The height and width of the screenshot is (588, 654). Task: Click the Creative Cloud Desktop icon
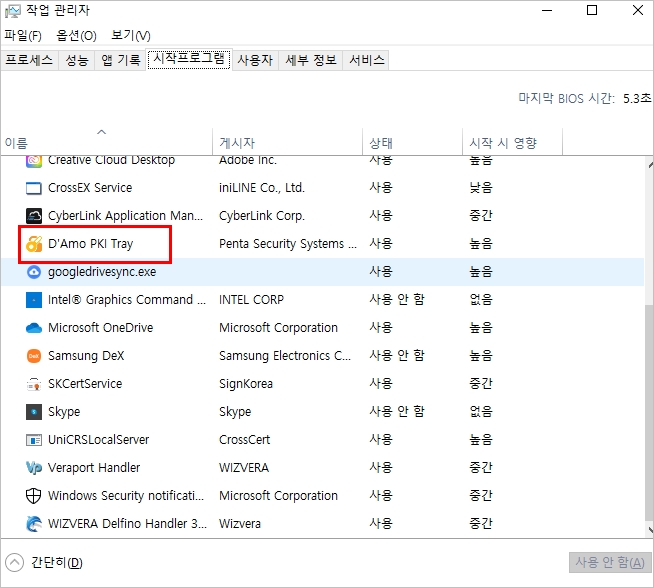click(x=34, y=161)
